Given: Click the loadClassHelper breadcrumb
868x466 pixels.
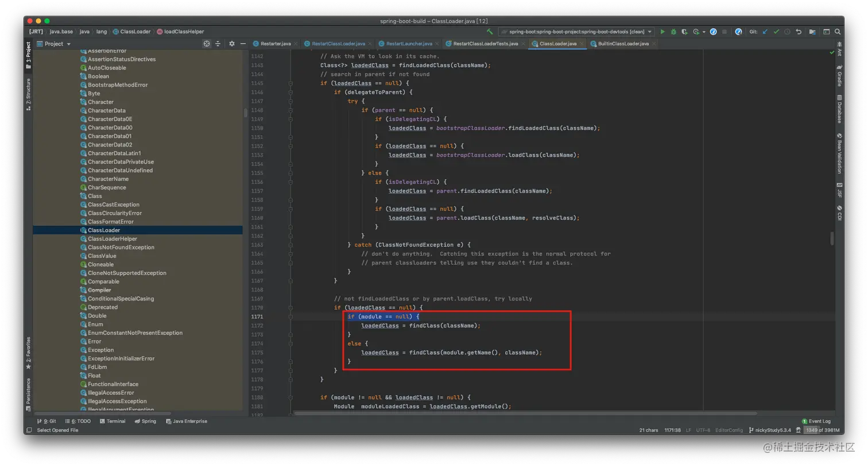Looking at the screenshot, I should coord(180,32).
